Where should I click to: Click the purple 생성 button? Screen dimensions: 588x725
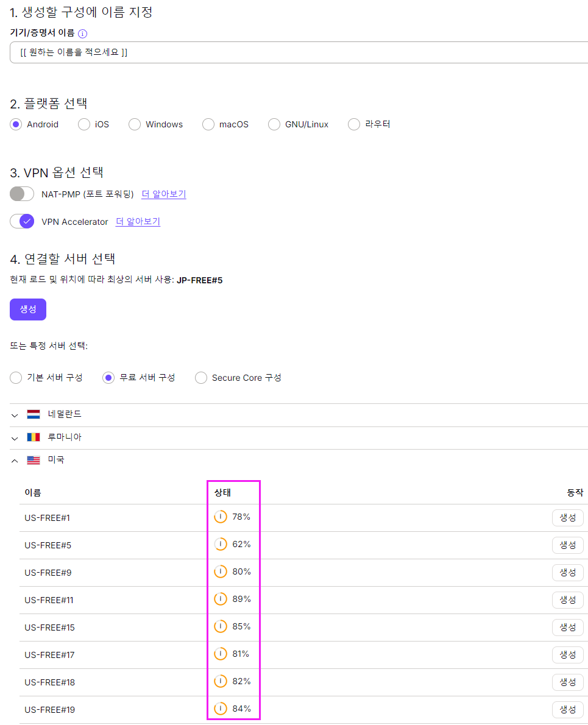pyautogui.click(x=28, y=309)
